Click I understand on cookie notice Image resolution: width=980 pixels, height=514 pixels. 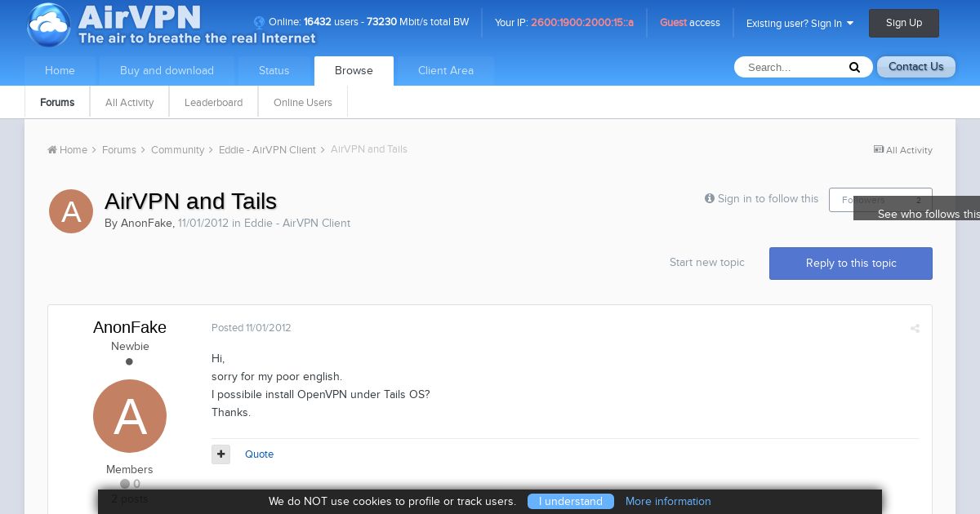[x=571, y=502]
